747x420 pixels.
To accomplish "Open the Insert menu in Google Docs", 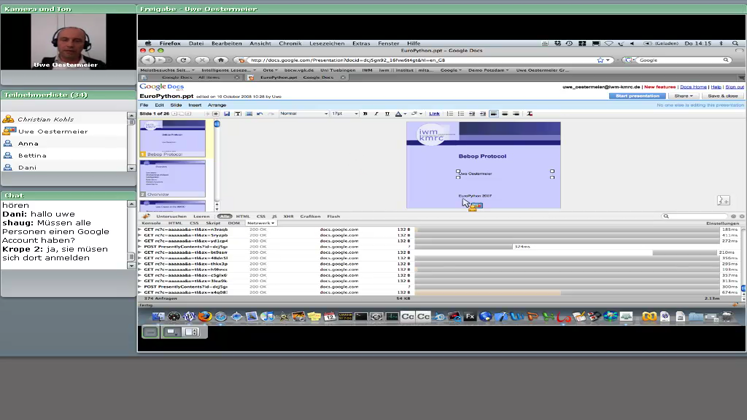I will (195, 105).
